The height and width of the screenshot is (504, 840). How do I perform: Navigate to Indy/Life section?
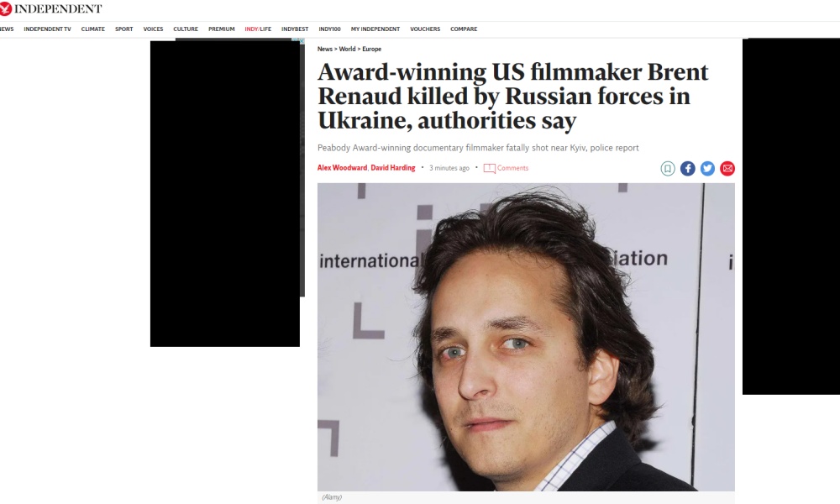258,29
